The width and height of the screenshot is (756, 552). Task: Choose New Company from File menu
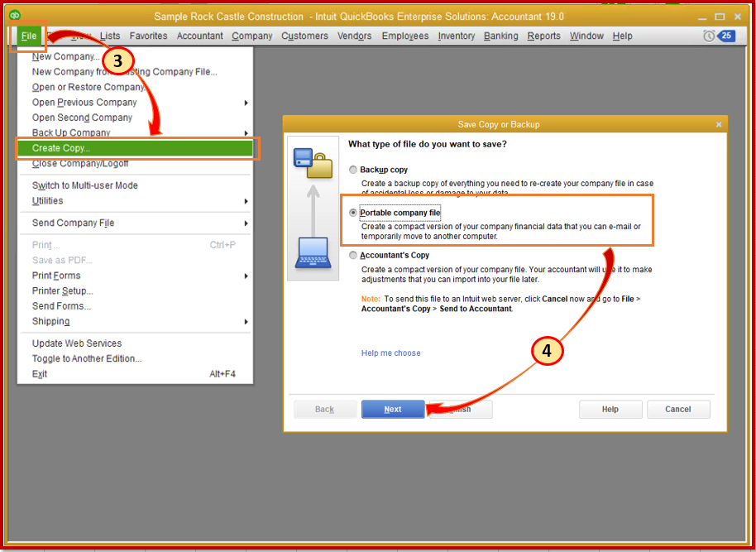click(66, 57)
